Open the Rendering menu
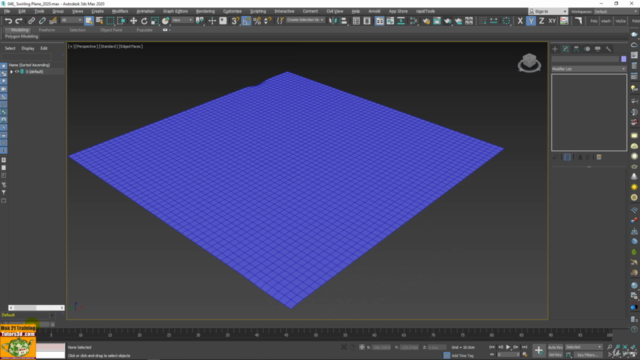640x360 pixels. tap(205, 11)
